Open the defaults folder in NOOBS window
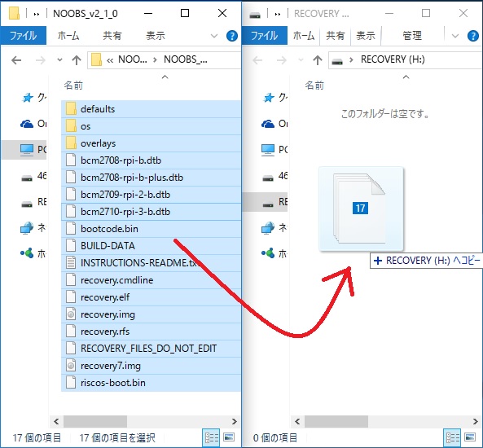The height and width of the screenshot is (448, 483). pyautogui.click(x=151, y=109)
